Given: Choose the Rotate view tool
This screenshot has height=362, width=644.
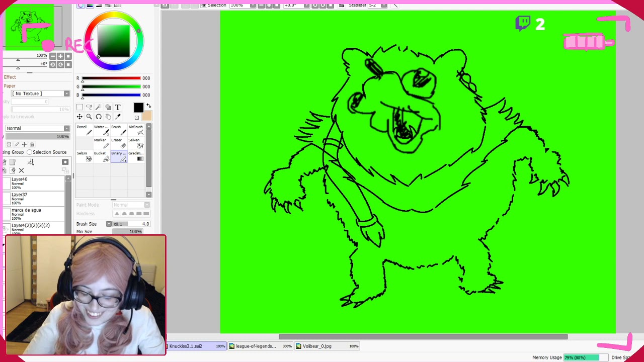Looking at the screenshot, I should (x=99, y=117).
